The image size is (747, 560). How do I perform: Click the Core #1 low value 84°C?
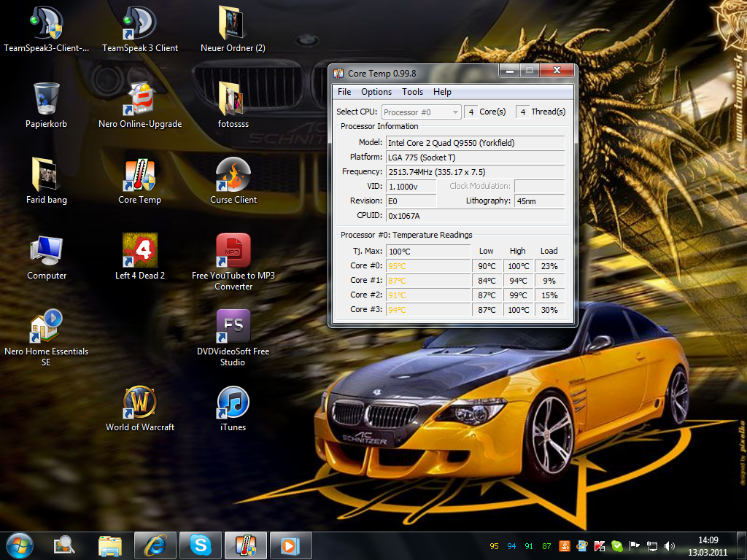487,281
